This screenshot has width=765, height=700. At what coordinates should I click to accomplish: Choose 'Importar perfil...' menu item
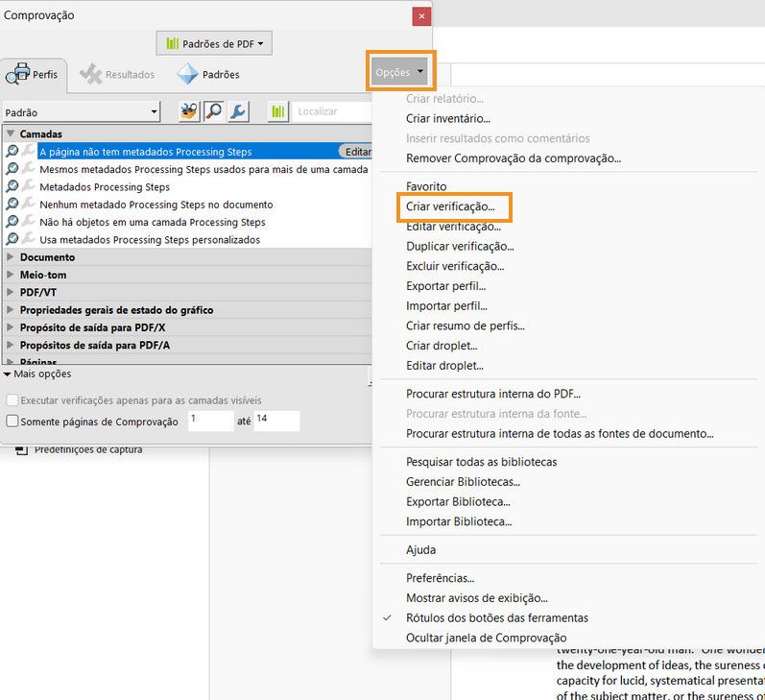click(446, 306)
